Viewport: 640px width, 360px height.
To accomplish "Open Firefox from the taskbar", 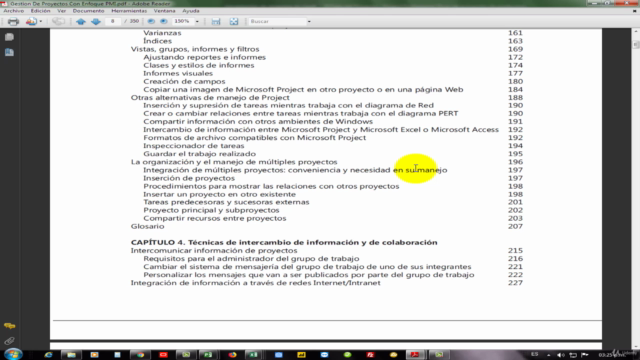I will (233, 355).
